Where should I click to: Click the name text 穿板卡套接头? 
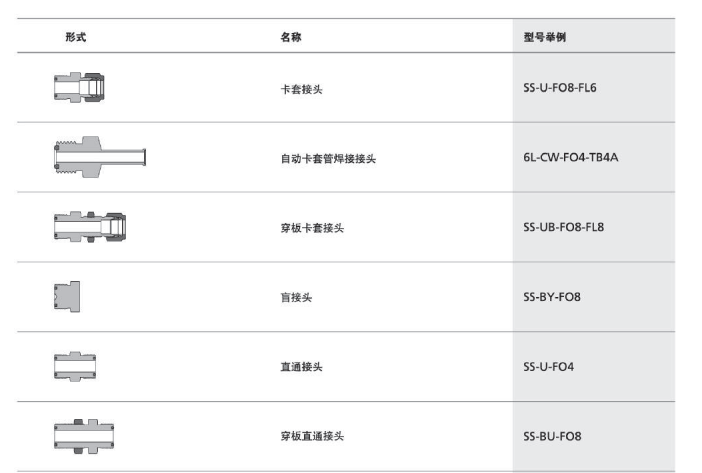click(312, 228)
